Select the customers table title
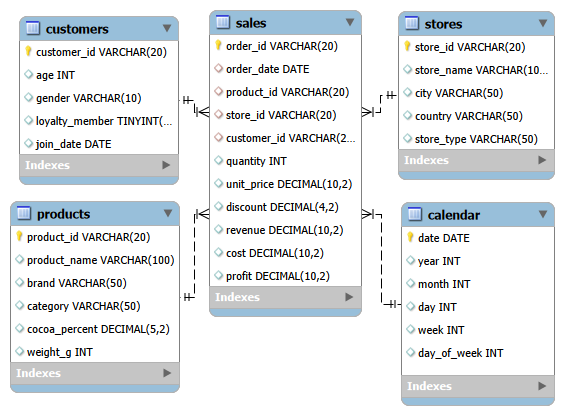 (x=77, y=29)
